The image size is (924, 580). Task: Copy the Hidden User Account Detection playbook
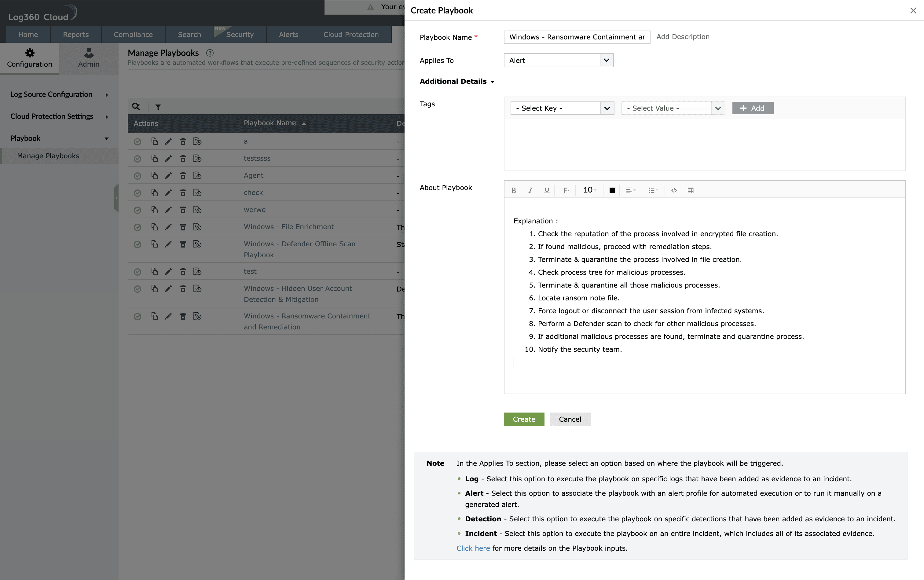(x=154, y=288)
